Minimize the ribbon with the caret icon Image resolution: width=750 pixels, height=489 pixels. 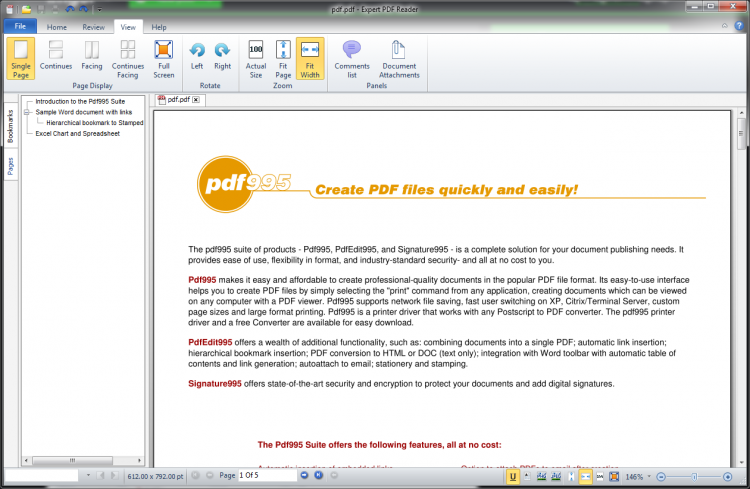coord(725,26)
